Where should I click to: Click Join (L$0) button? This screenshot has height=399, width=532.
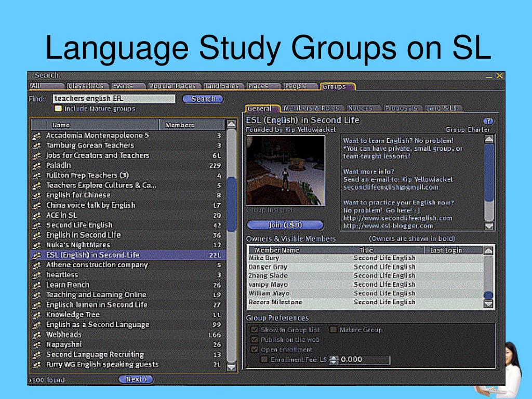pyautogui.click(x=285, y=225)
